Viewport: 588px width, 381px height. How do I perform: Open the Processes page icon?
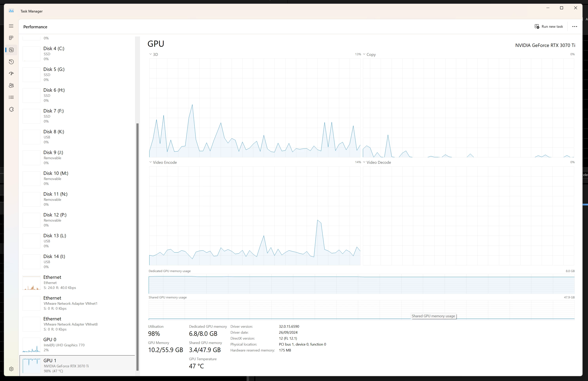[x=11, y=38]
